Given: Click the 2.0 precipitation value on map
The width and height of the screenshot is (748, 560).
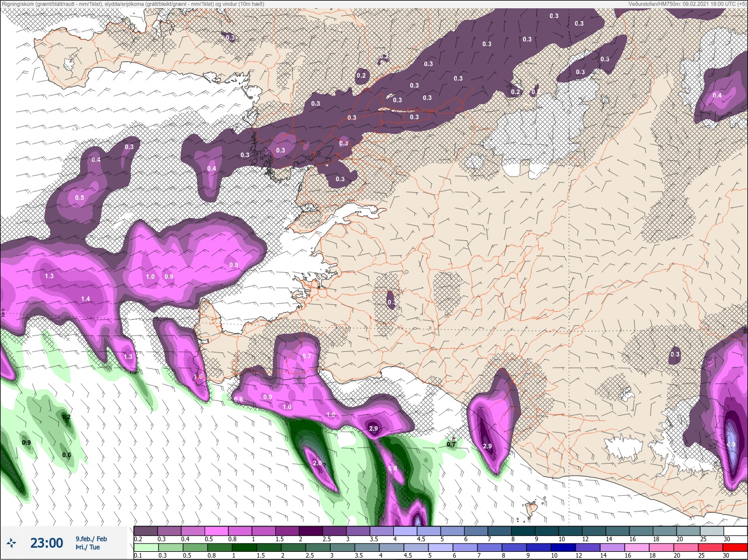Looking at the screenshot, I should pyautogui.click(x=317, y=463).
